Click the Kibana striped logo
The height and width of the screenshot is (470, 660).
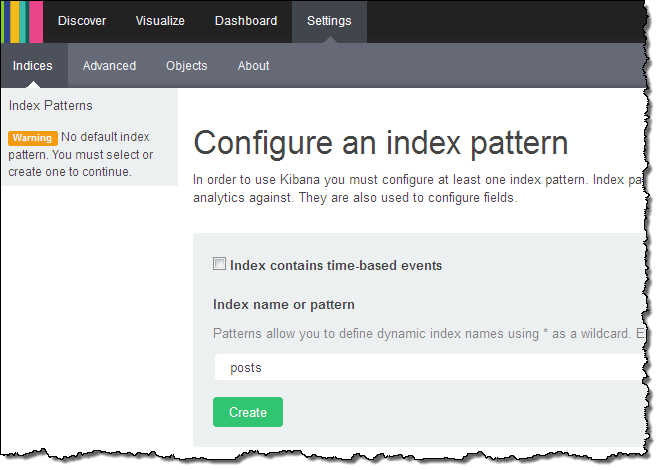[22, 21]
